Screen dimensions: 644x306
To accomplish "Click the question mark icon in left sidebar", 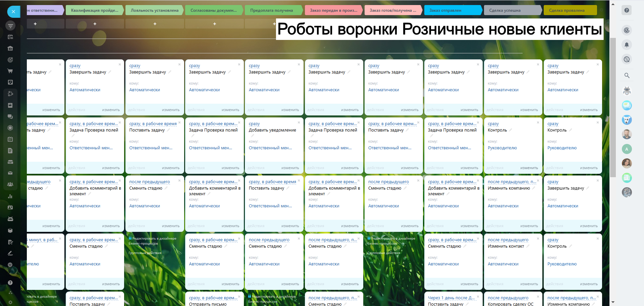I will click(x=10, y=283).
